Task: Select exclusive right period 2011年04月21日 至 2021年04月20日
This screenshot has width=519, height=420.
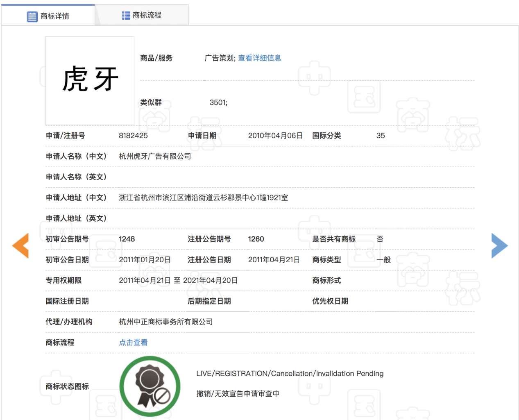Action: coord(178,280)
